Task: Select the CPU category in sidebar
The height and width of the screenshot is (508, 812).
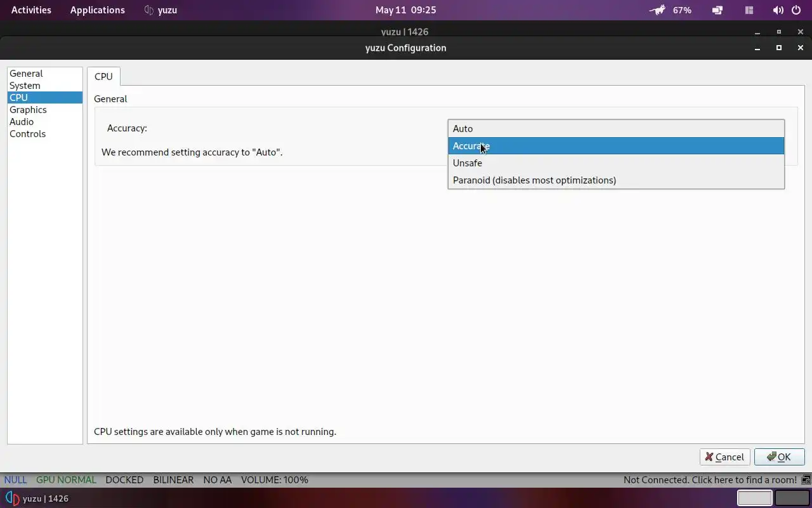Action: 45,98
